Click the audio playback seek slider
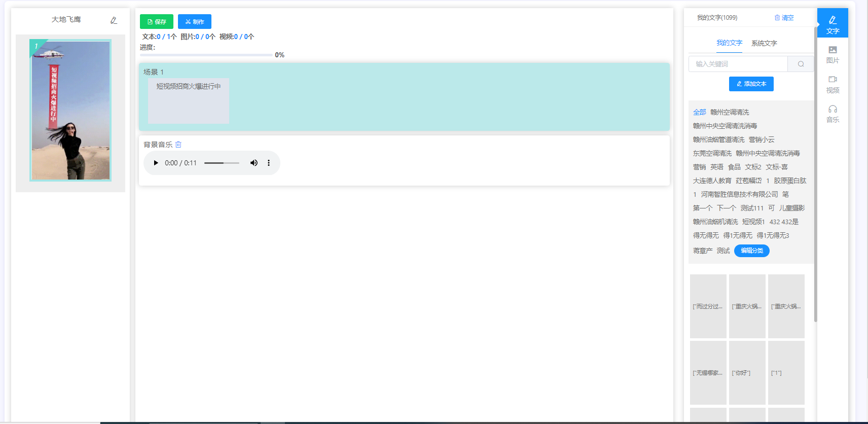The width and height of the screenshot is (868, 424). point(222,163)
